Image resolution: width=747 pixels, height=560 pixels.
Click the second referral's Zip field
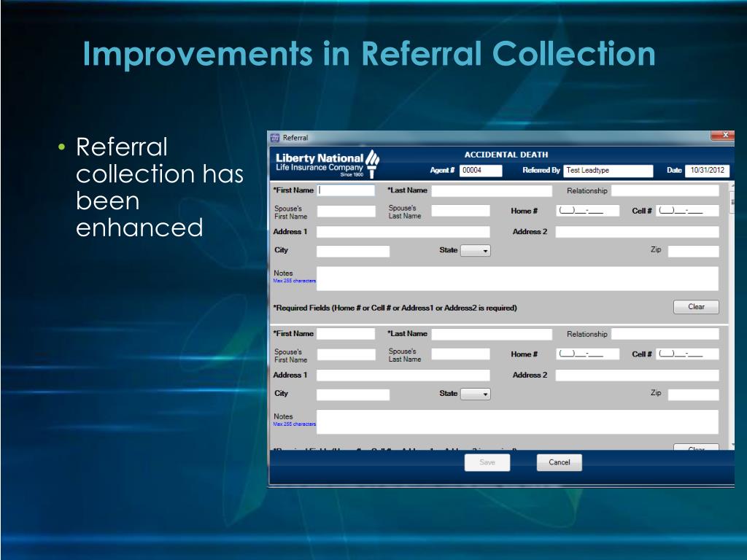(693, 394)
